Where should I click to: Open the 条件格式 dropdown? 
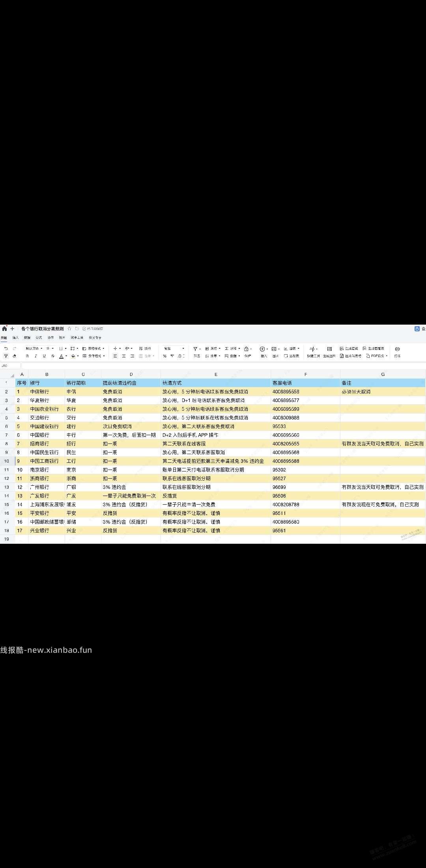pyautogui.click(x=93, y=356)
